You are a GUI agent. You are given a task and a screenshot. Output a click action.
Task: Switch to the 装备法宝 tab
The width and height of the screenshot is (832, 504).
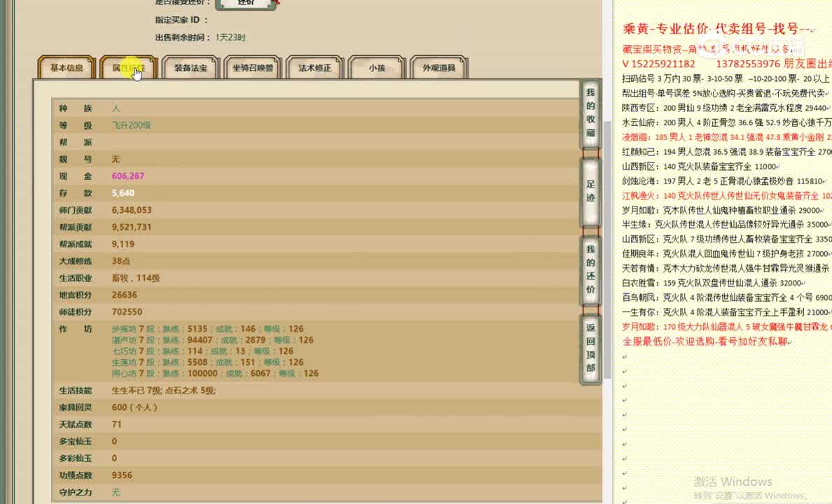(x=190, y=68)
